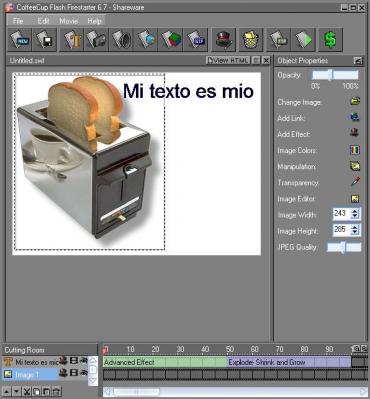Click the SWF toolbar icon
Image resolution: width=370 pixels, height=399 pixels.
click(196, 40)
